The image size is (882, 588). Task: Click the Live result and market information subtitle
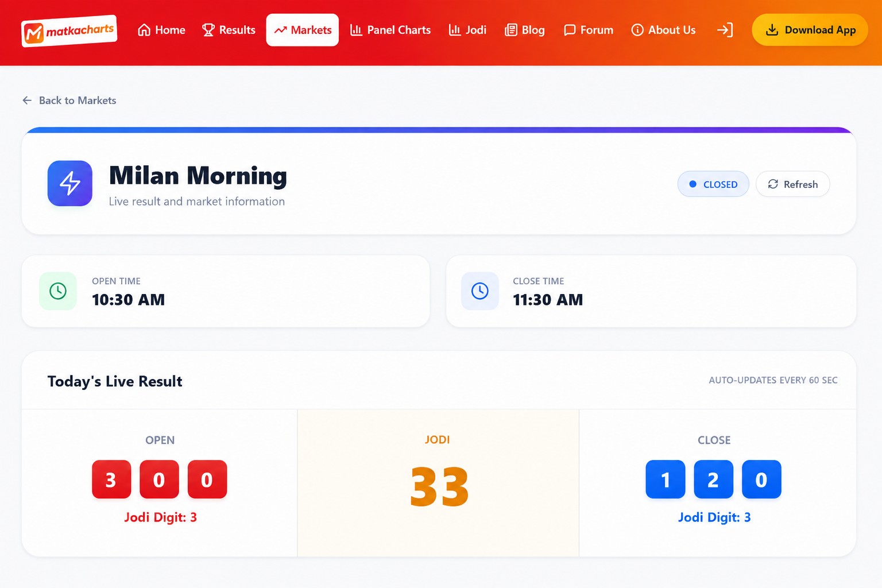point(197,202)
